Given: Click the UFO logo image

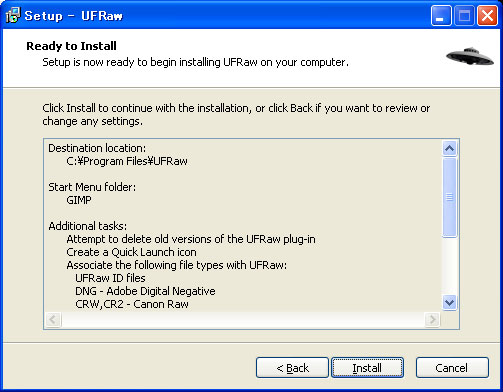Looking at the screenshot, I should click(470, 56).
